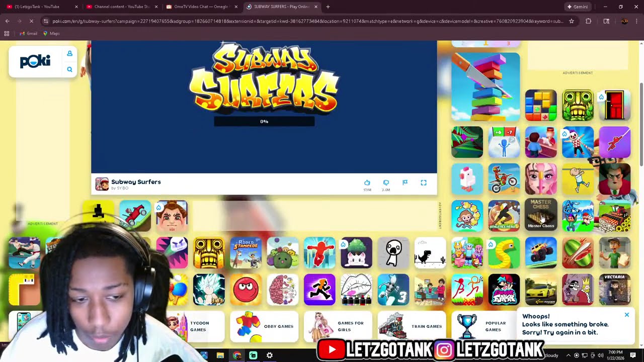The width and height of the screenshot is (644, 362).
Task: Switch to the OmeTV Video Chat tab
Action: pos(201,7)
